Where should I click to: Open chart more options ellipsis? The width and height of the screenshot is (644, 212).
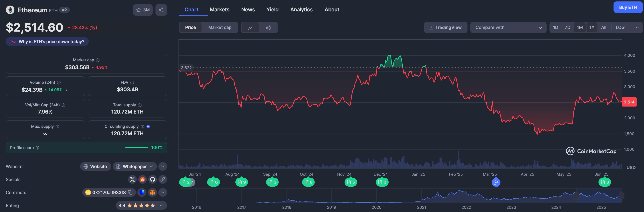pyautogui.click(x=636, y=28)
